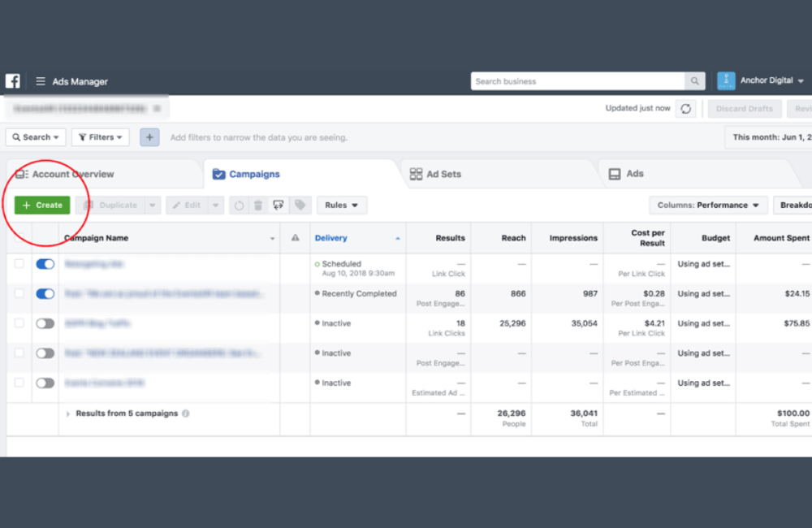
Task: Open the Rules dropdown
Action: [341, 205]
